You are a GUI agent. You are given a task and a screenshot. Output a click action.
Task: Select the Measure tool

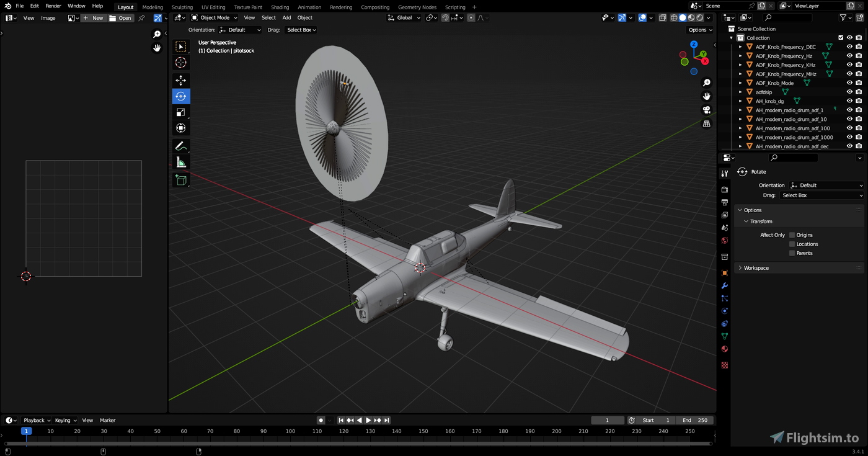point(180,163)
